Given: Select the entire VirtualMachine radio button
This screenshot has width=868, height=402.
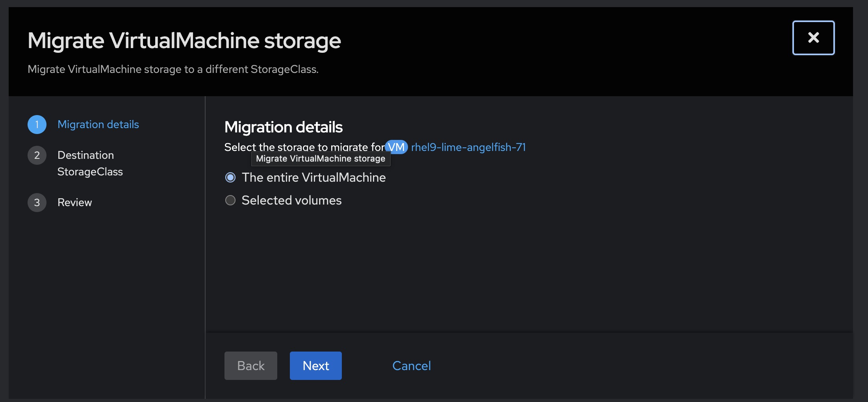Looking at the screenshot, I should [230, 178].
